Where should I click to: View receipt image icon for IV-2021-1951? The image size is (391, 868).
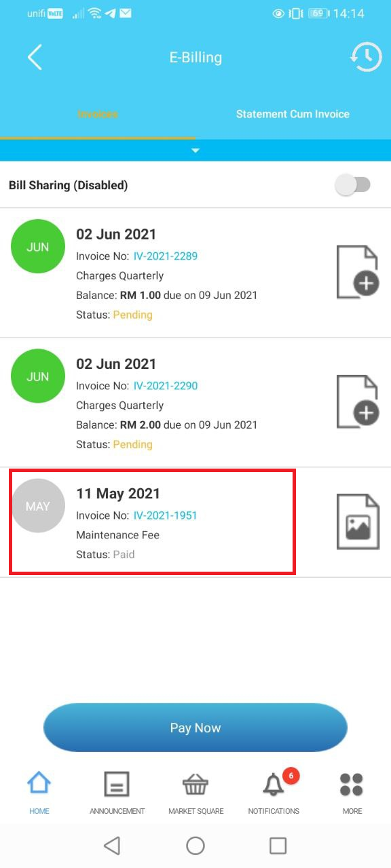tap(358, 521)
